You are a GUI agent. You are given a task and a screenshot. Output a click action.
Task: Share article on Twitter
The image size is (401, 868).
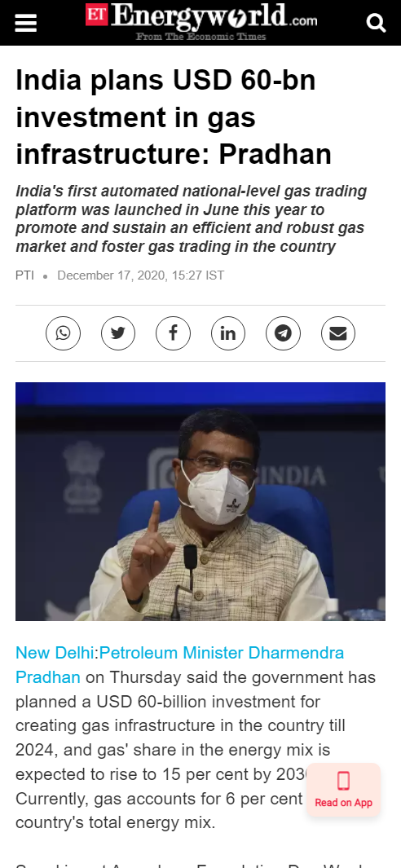118,333
